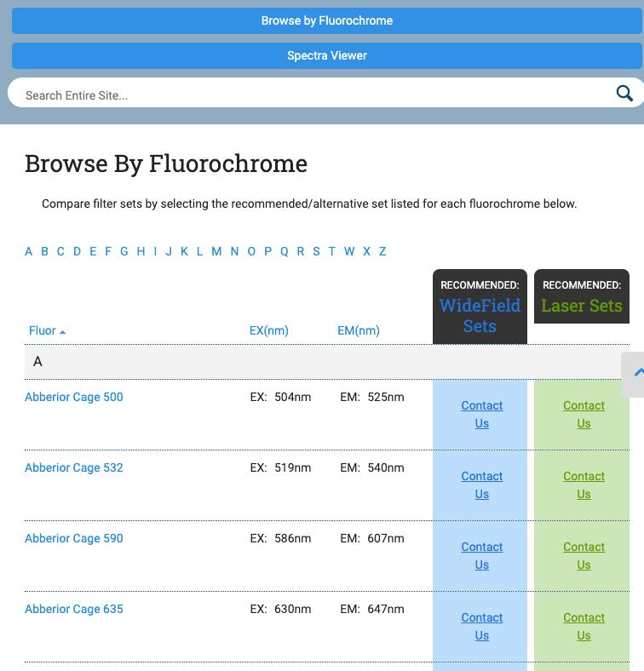Select the Recommended Laser Sets tab
The height and width of the screenshot is (671, 644).
[x=582, y=297]
